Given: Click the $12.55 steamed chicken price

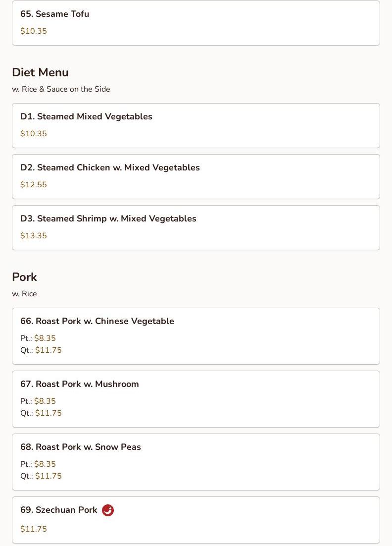Looking at the screenshot, I should [x=33, y=184].
